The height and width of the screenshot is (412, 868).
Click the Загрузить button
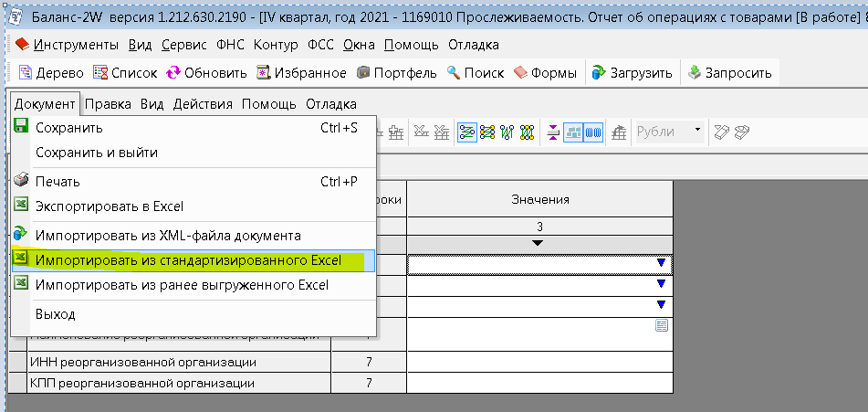[x=632, y=73]
